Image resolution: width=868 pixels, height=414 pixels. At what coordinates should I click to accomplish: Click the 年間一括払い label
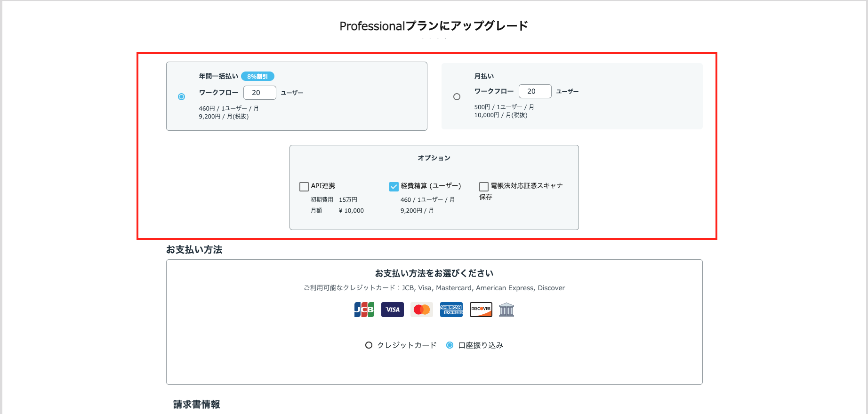coord(218,76)
